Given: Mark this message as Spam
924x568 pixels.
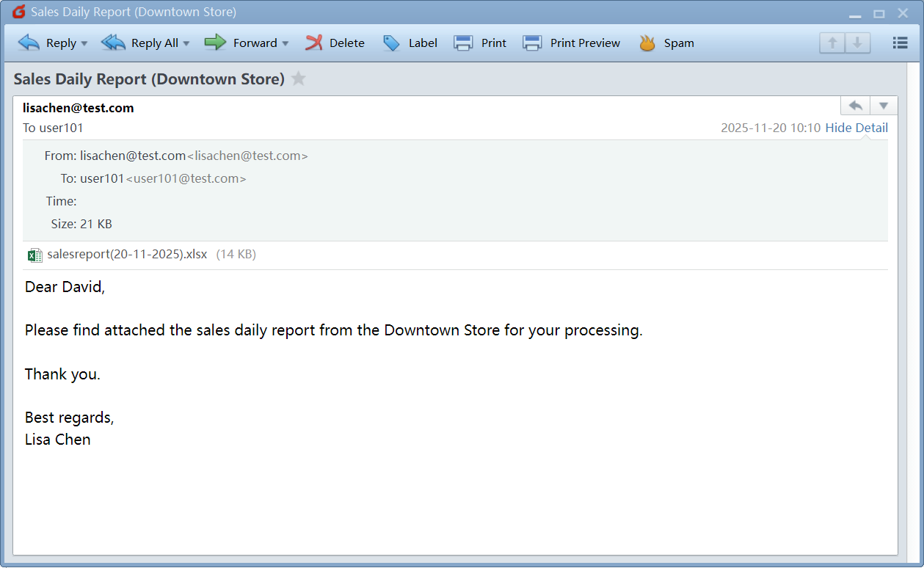Looking at the screenshot, I should 666,43.
